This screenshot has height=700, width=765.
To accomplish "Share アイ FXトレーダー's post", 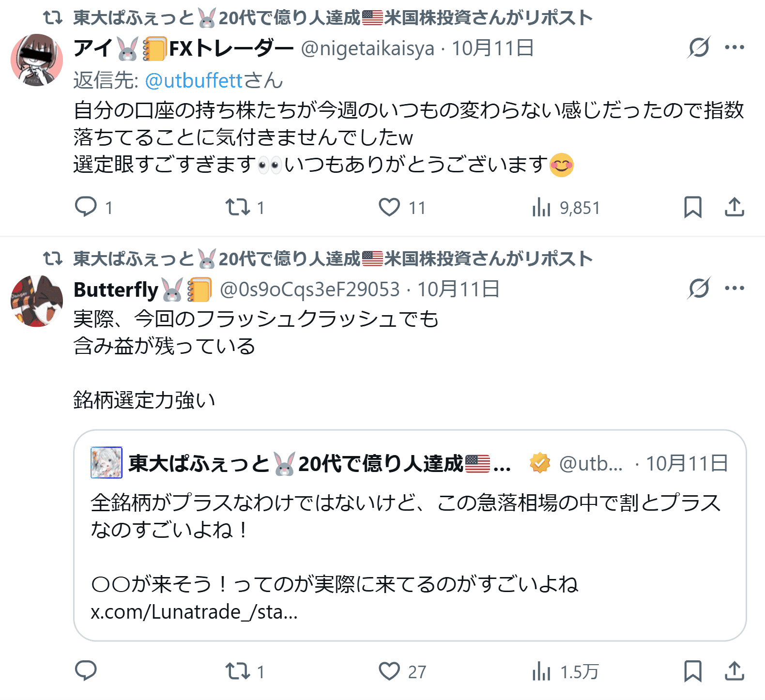I will (x=734, y=207).
